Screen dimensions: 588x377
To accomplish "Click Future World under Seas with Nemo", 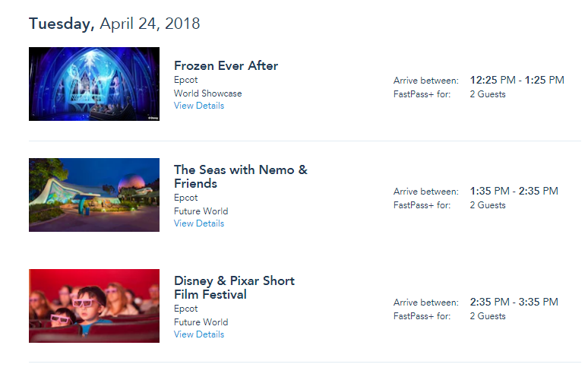I will pyautogui.click(x=201, y=211).
